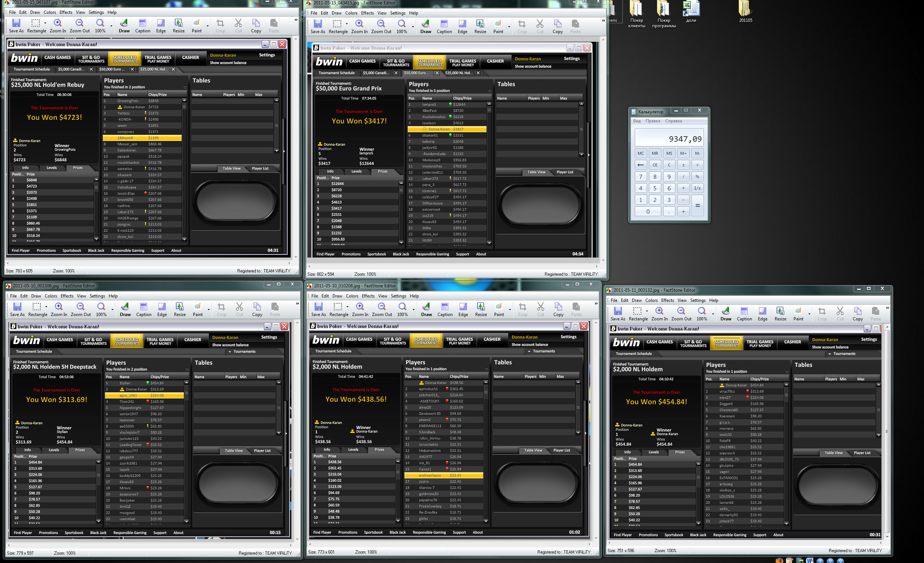Click horizontal scrollbar of 2011-05-15_043107.jpg editor
924x563 pixels.
[x=149, y=263]
